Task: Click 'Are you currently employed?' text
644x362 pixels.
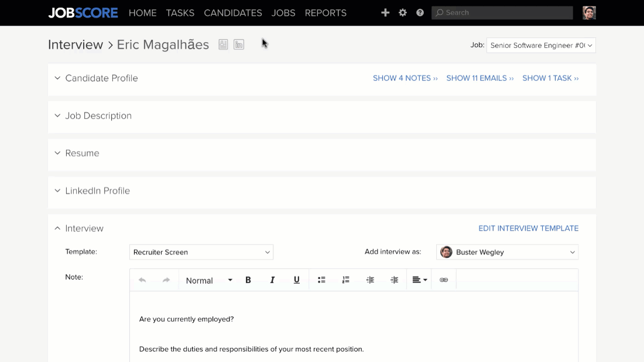Action: (x=186, y=319)
